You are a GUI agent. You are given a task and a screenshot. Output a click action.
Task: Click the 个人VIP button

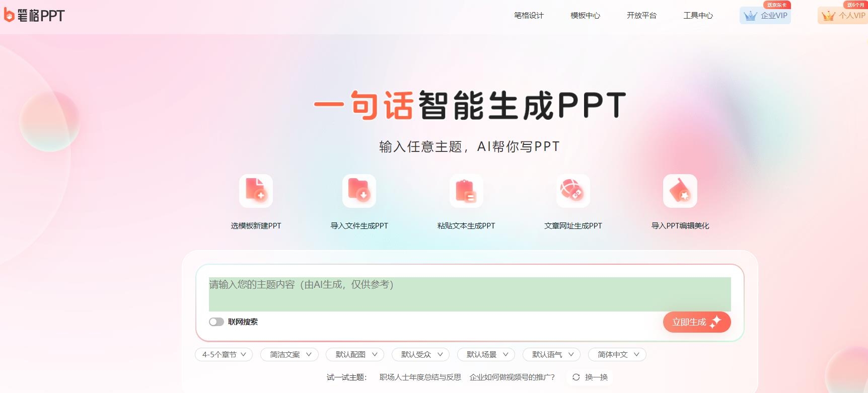(843, 16)
